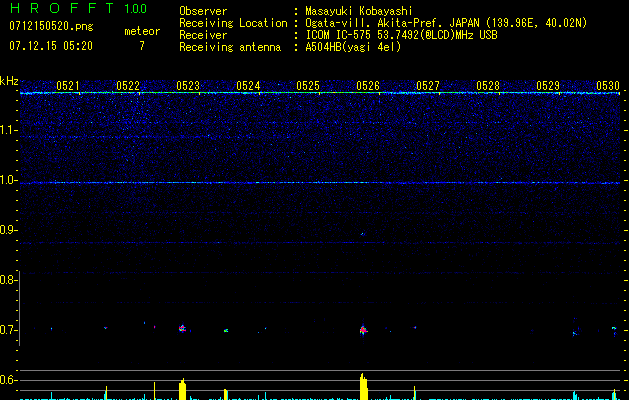Click the 0.8 kHz axis label
Viewport: 629px width, 400px height.
point(9,280)
